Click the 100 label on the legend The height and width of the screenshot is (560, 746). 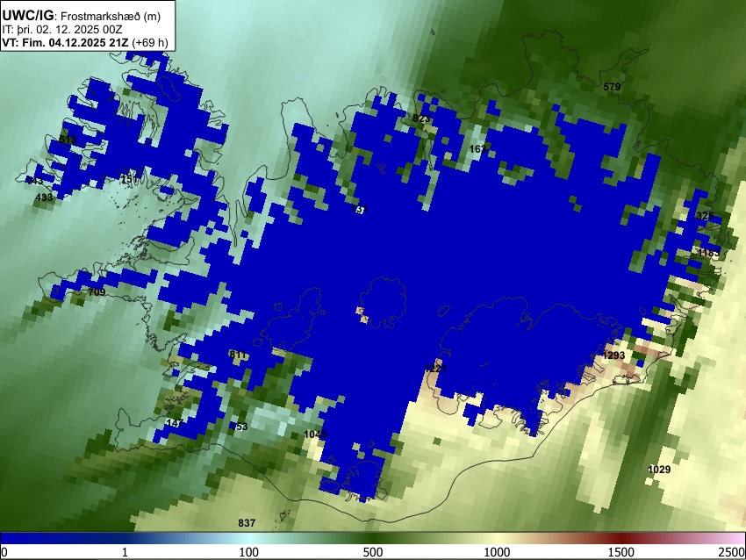[x=248, y=552]
